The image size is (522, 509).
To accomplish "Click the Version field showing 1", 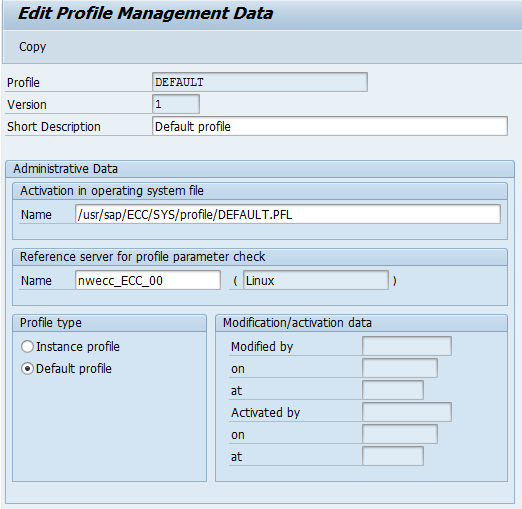I will point(176,104).
